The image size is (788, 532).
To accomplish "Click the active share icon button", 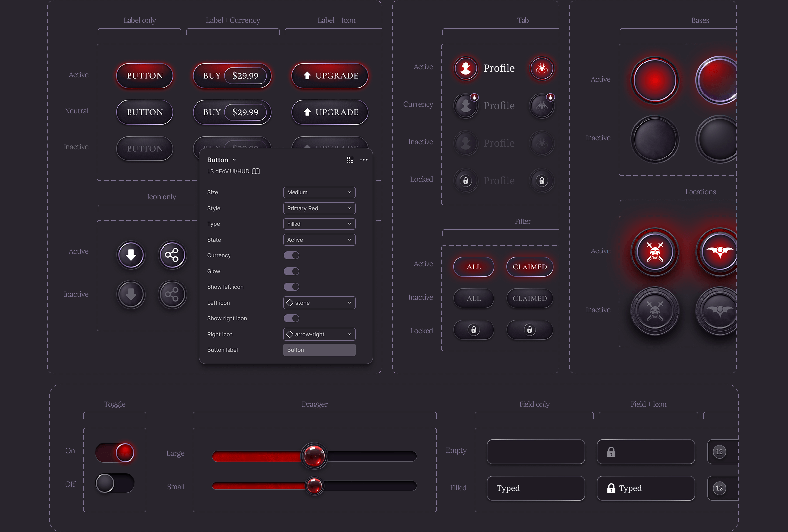I will [172, 255].
